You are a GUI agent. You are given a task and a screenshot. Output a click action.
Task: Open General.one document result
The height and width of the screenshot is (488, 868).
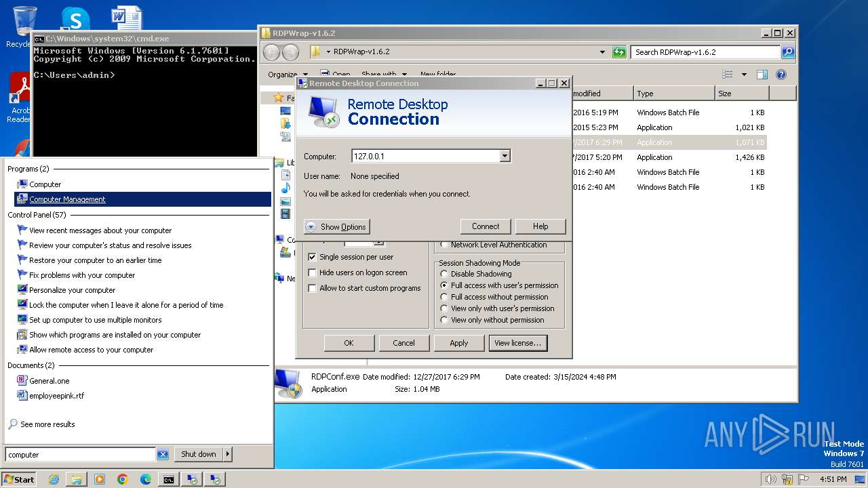pos(49,381)
